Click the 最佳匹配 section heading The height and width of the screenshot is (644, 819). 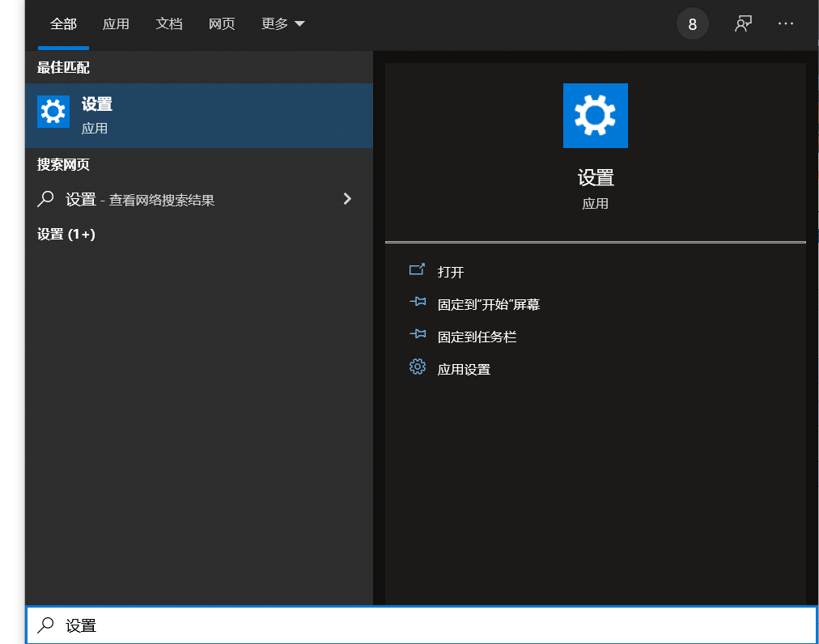pyautogui.click(x=63, y=67)
